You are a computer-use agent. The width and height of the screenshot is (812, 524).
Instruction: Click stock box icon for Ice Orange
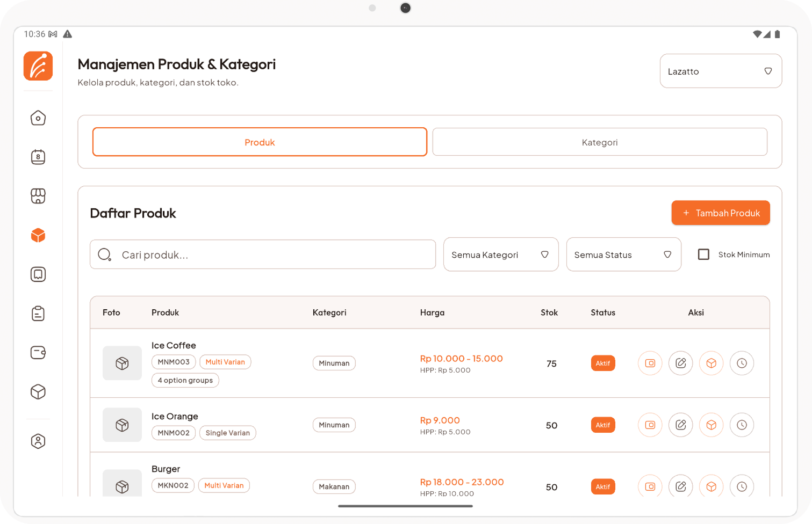pos(711,425)
